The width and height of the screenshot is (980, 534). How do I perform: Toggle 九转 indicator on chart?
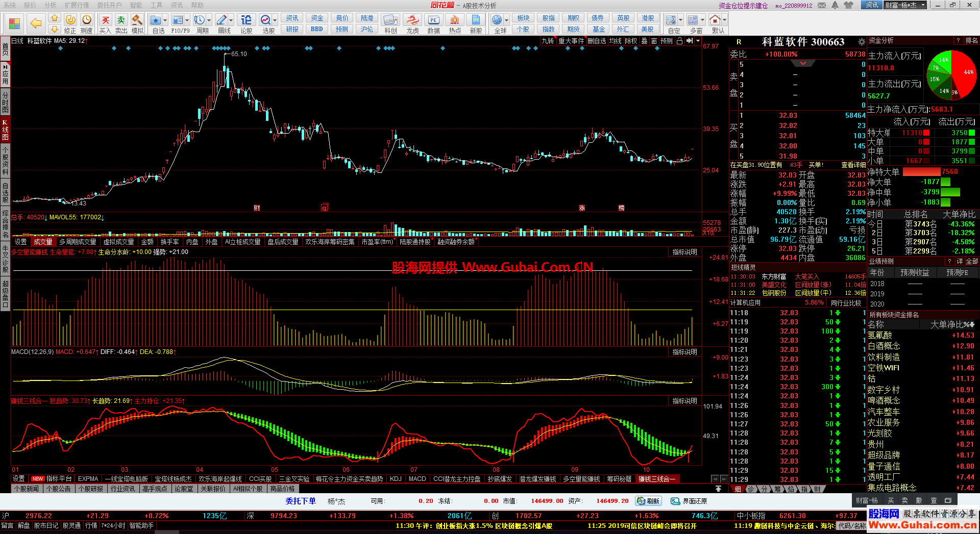click(548, 41)
